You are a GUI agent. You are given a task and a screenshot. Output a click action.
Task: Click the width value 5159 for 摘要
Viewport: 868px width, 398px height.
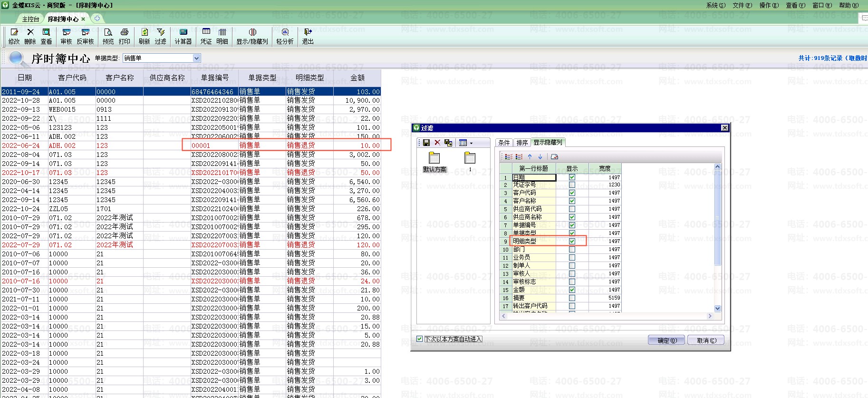pos(605,298)
